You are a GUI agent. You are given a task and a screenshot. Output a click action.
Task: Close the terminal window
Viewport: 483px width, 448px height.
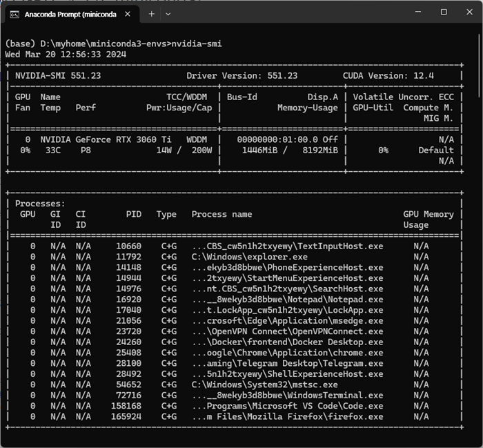point(469,12)
